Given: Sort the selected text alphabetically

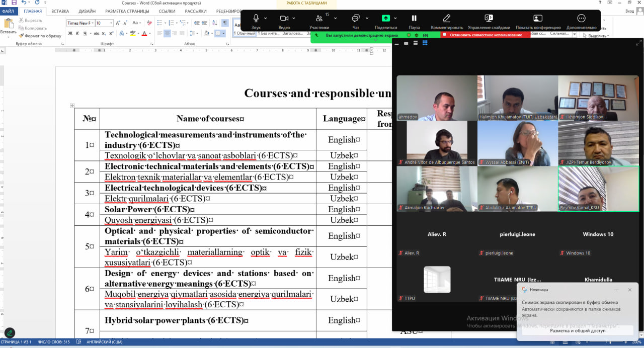Looking at the screenshot, I should (x=215, y=23).
